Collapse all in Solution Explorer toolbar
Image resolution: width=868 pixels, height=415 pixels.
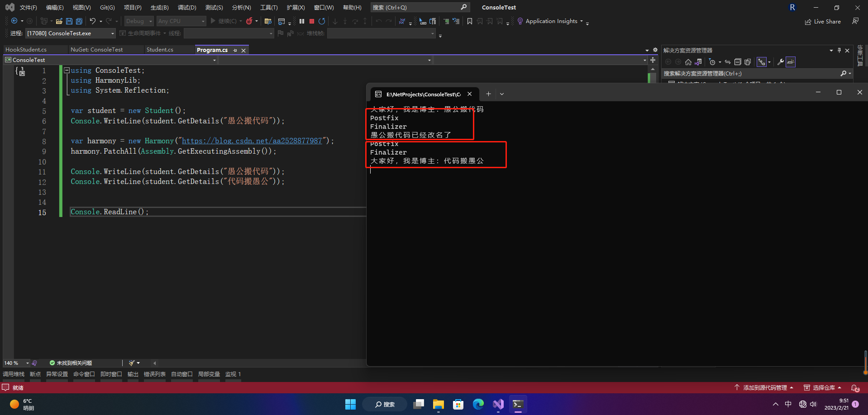click(738, 62)
